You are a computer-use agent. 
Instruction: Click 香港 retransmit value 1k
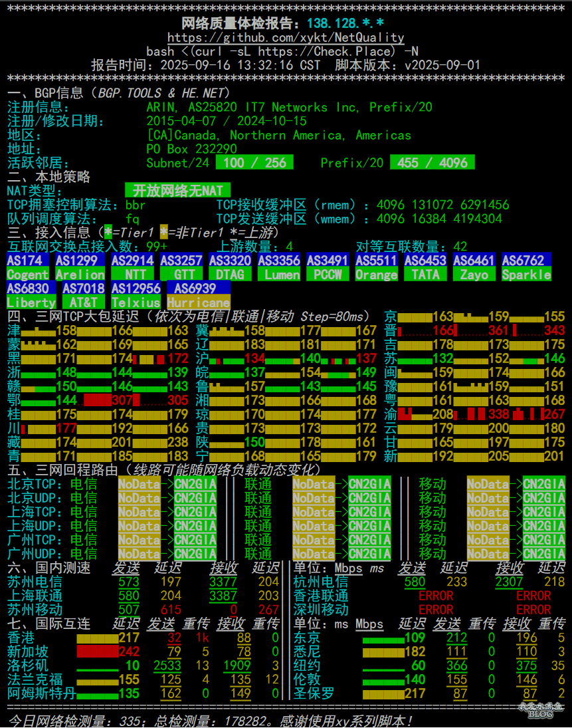point(202,638)
